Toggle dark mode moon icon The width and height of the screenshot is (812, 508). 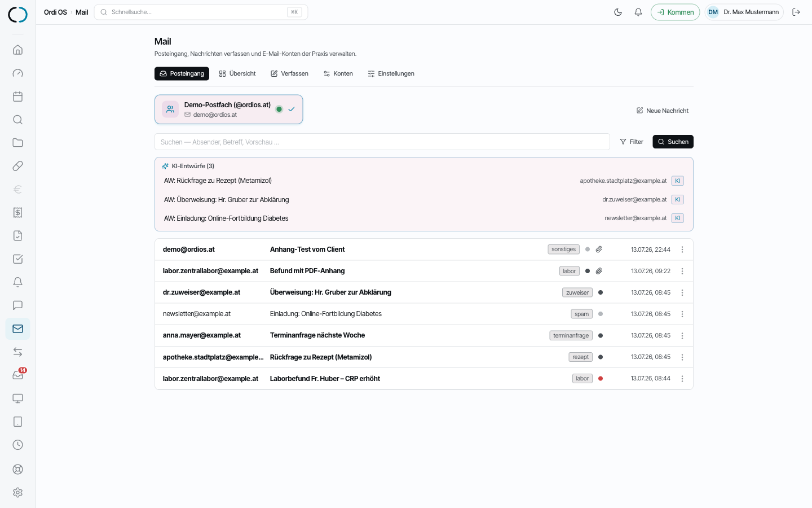pyautogui.click(x=618, y=12)
